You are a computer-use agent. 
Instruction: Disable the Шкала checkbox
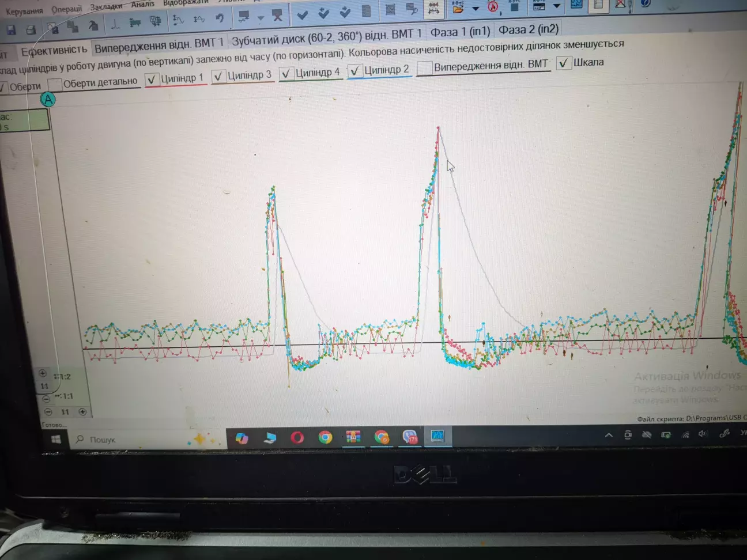pyautogui.click(x=563, y=63)
